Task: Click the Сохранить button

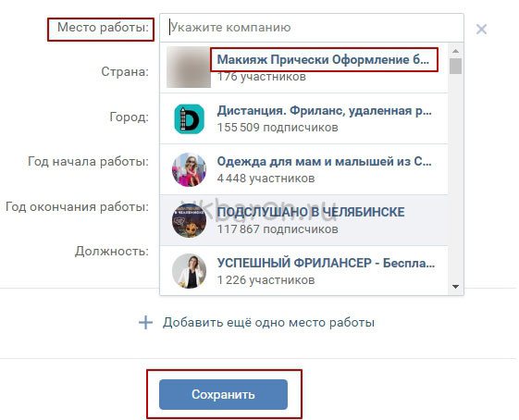Action: pos(224,394)
